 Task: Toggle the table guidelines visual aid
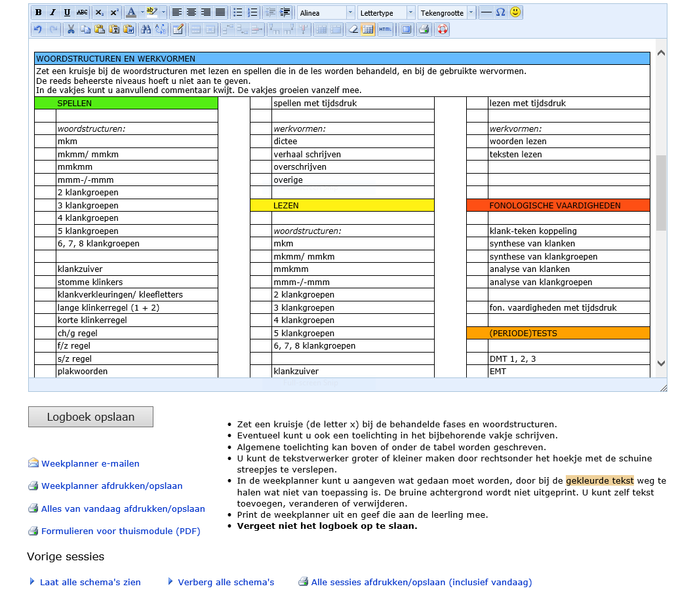tap(368, 29)
